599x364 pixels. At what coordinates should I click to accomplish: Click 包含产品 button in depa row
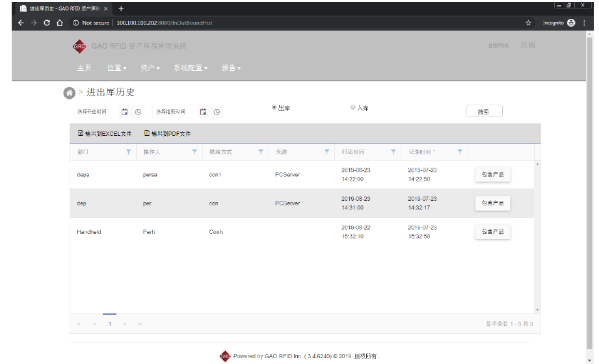492,175
